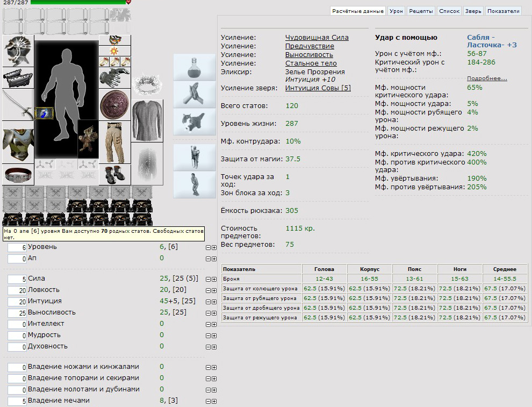Image resolution: width=532 pixels, height=407 pixels.
Task: Select the cat beast icon
Action: (195, 122)
